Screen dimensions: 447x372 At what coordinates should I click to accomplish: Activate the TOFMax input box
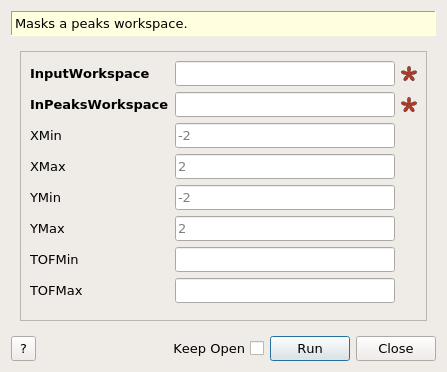tap(285, 291)
